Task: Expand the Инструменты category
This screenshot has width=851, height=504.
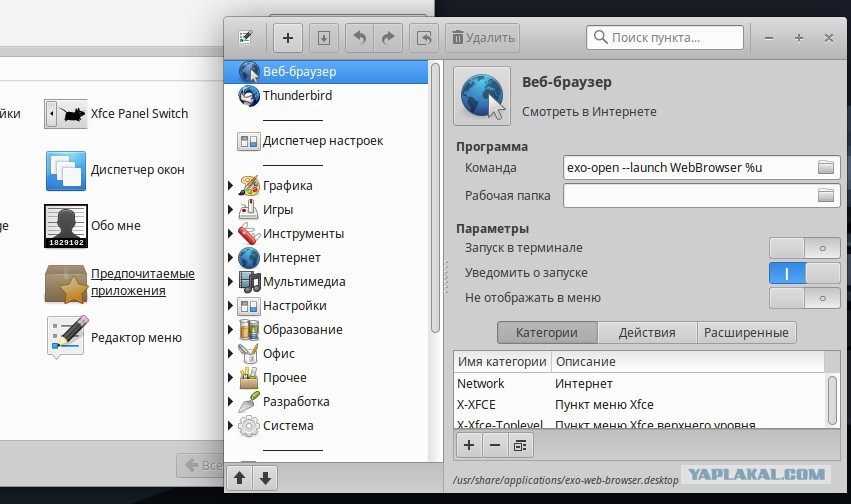Action: pos(230,234)
